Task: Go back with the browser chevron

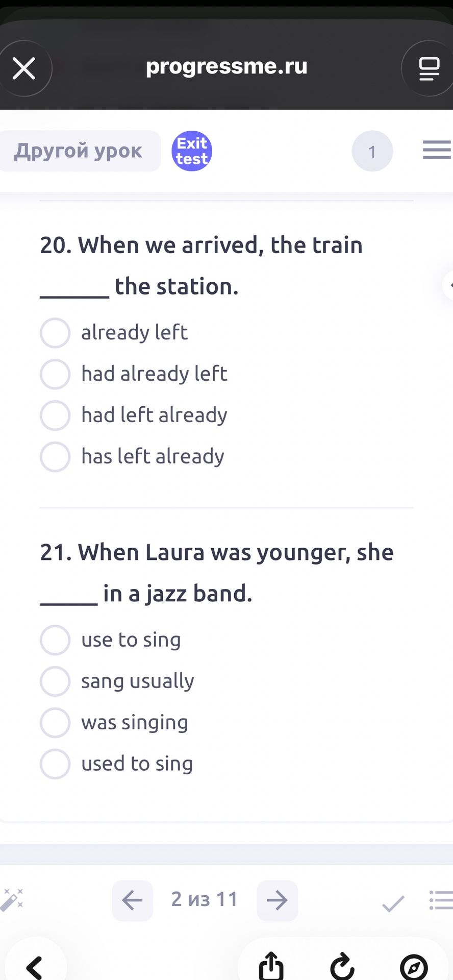Action: (34, 967)
